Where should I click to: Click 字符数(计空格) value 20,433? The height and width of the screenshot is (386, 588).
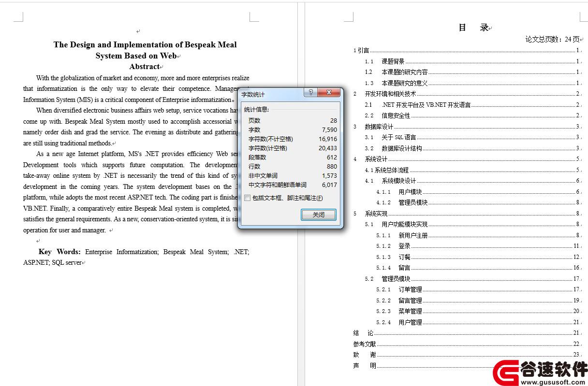[328, 148]
